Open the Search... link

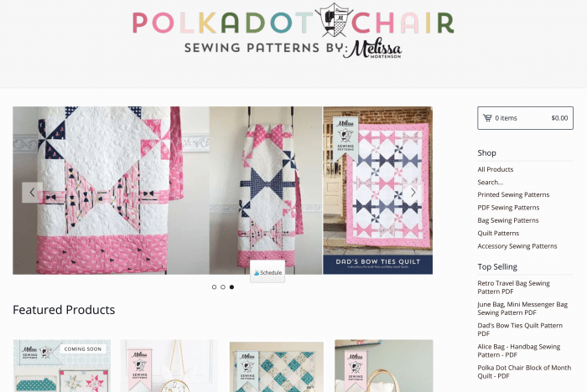[490, 182]
